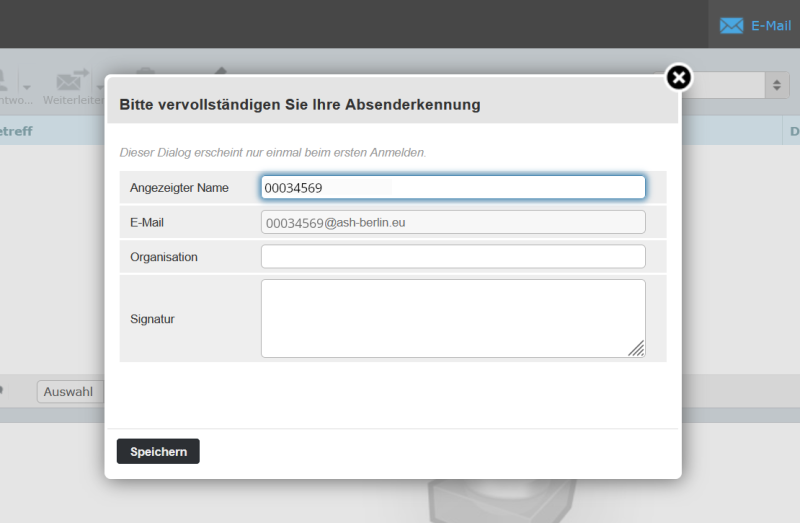This screenshot has width=800, height=523.
Task: Click the Betreff column header in the background
Action: pyautogui.click(x=16, y=131)
